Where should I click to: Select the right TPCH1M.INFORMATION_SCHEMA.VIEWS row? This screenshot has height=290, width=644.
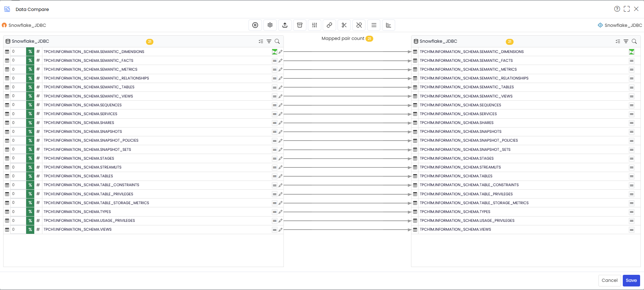(526, 229)
